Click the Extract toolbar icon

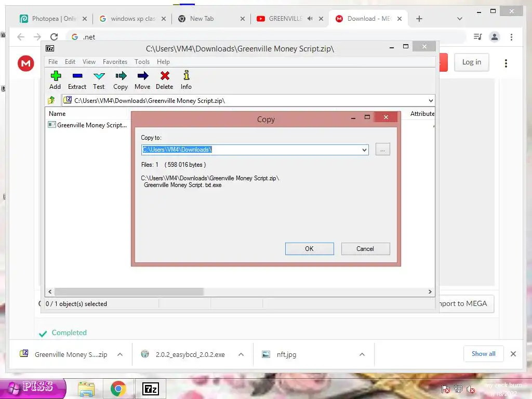[77, 80]
